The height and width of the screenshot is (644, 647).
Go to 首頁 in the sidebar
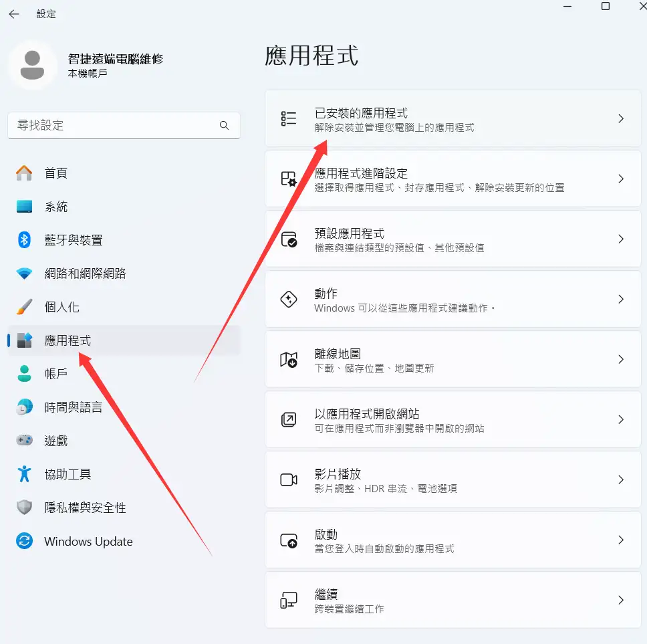pyautogui.click(x=124, y=173)
